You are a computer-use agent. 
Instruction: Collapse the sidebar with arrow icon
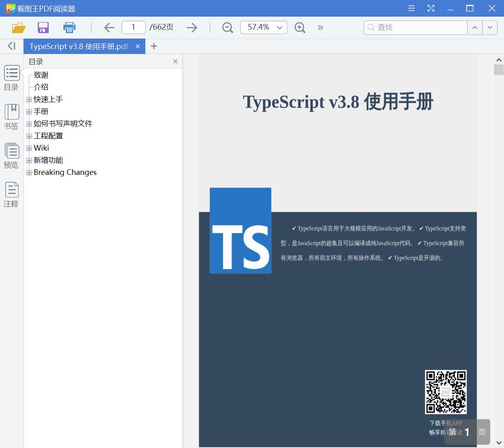[x=12, y=46]
